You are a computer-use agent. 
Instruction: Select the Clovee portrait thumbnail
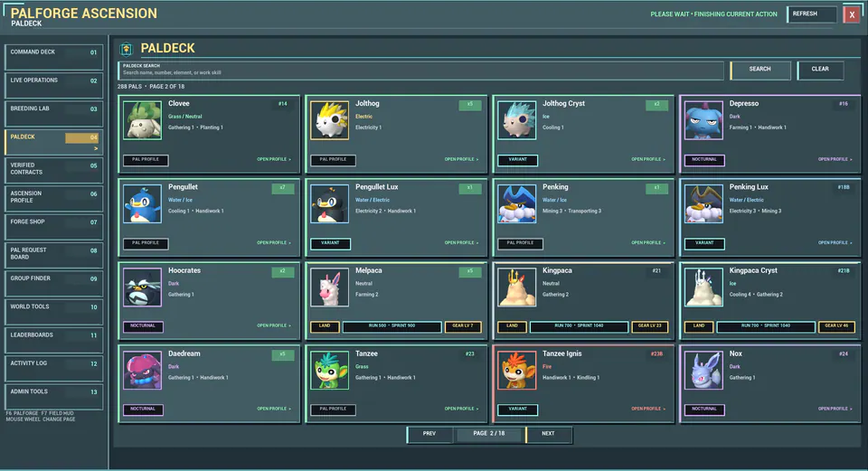(x=143, y=119)
